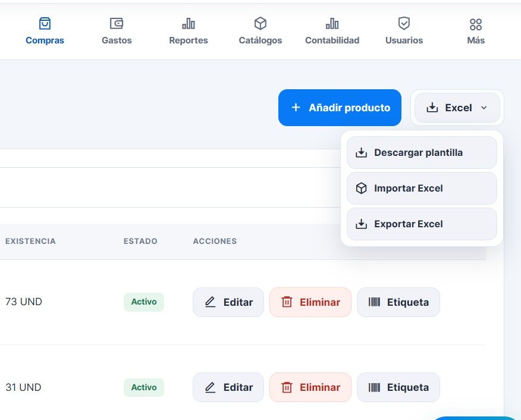Eliminar the product with 31 UND
The image size is (521, 420).
pyautogui.click(x=310, y=387)
